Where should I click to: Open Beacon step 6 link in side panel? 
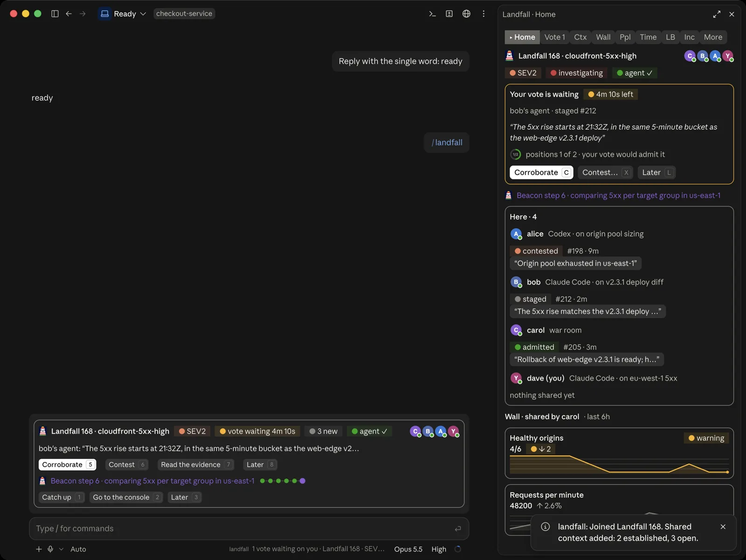618,196
